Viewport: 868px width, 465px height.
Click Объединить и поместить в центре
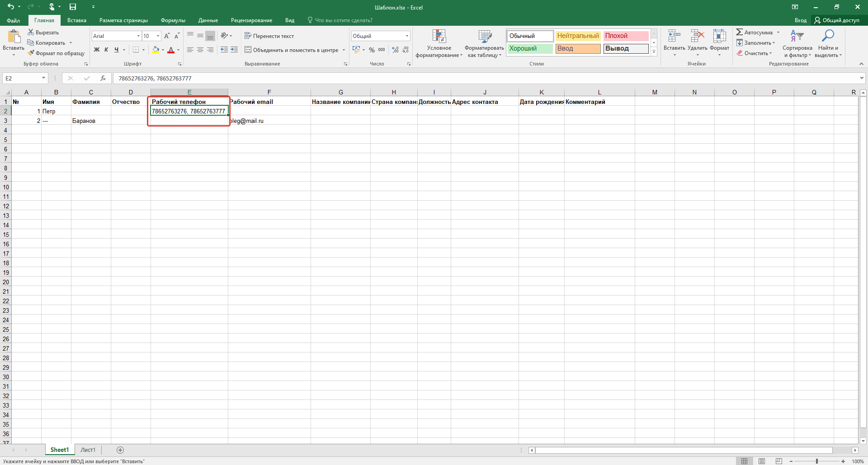[x=292, y=50]
